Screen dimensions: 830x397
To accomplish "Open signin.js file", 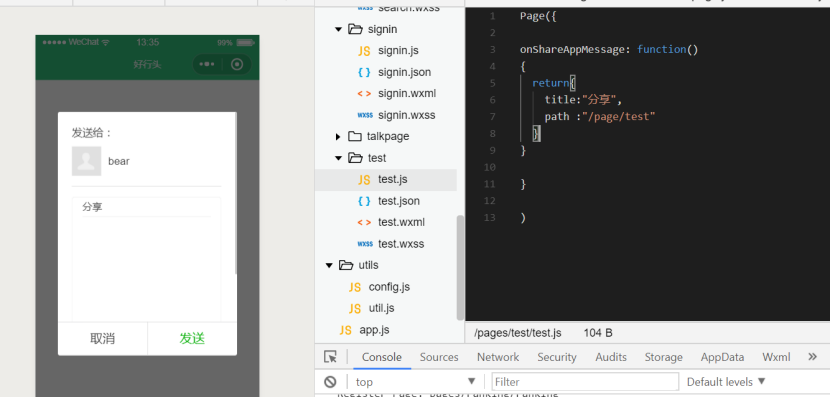I will (x=399, y=51).
